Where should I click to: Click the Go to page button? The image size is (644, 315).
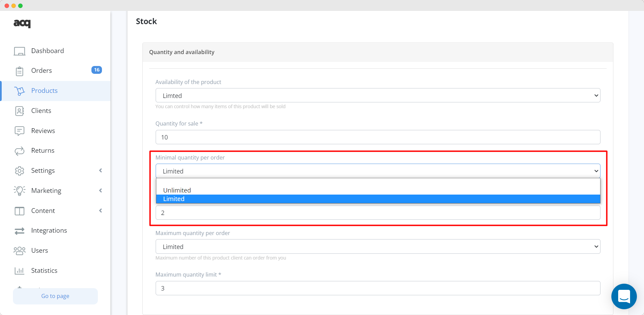point(55,296)
